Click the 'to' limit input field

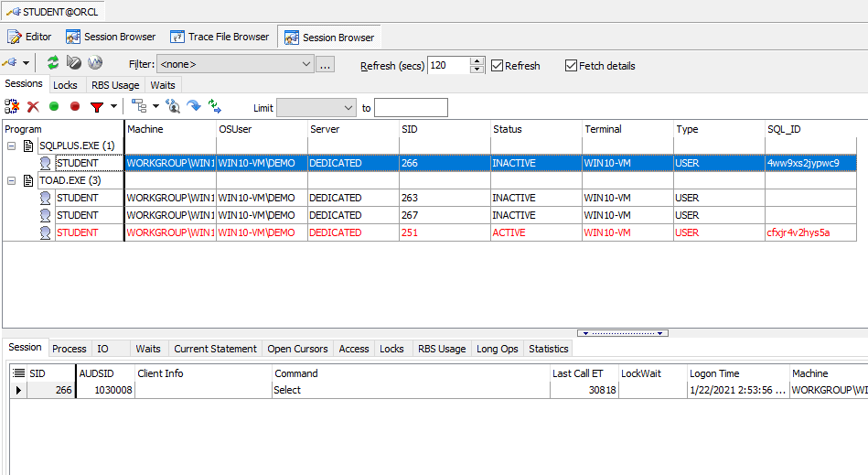pyautogui.click(x=412, y=108)
